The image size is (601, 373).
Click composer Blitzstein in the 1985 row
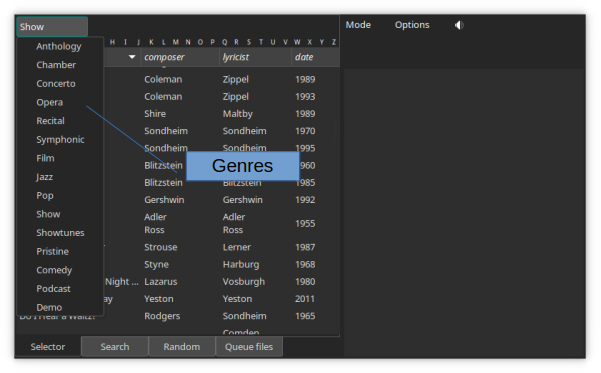tap(163, 182)
